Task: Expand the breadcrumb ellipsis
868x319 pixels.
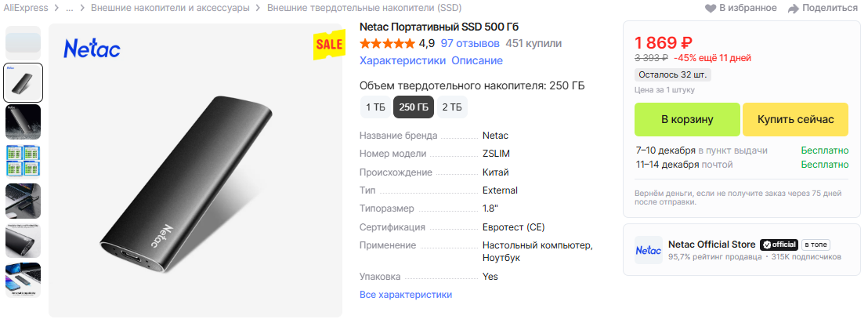Action: pyautogui.click(x=70, y=8)
